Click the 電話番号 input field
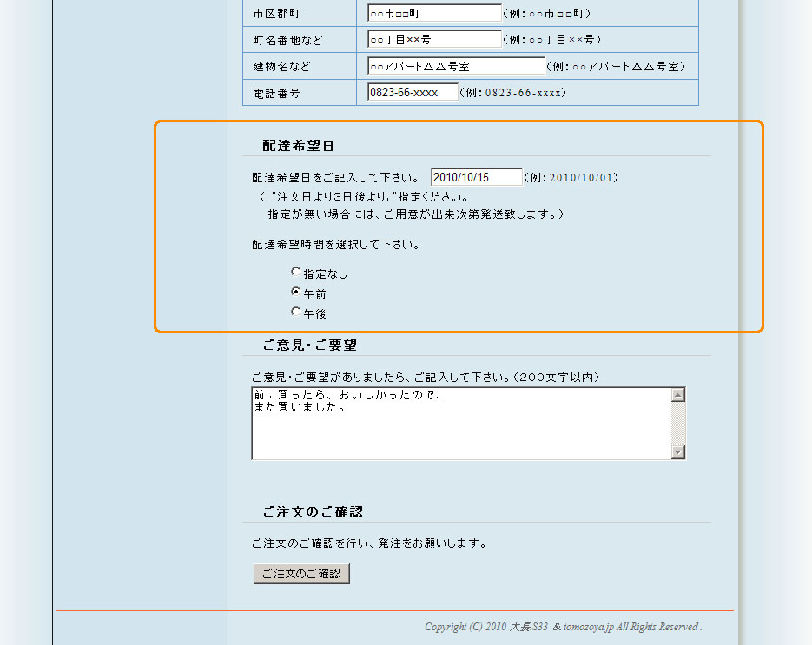The height and width of the screenshot is (645, 812). click(413, 93)
